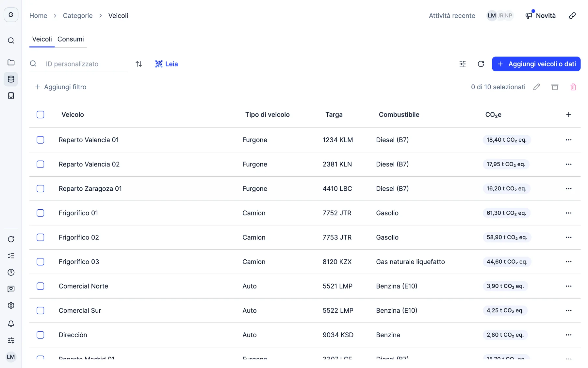Screen dimensions: 588x368
Task: Select the Dirección row checkbox
Action: tap(41, 335)
